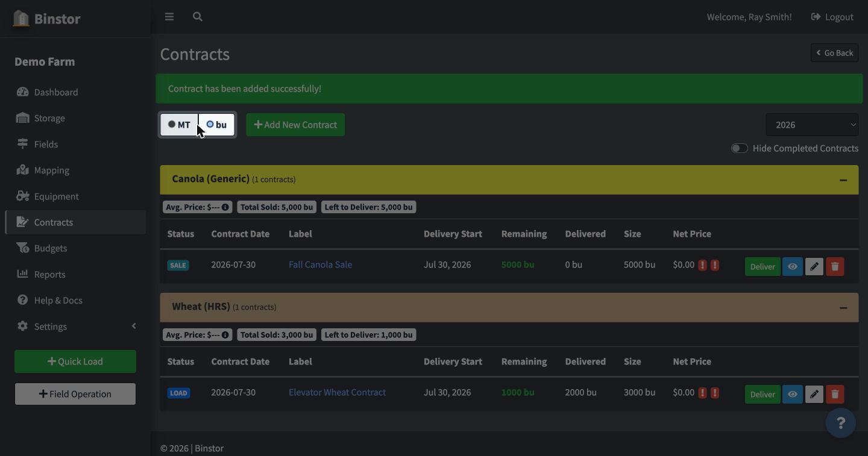868x456 pixels.
Task: Click the Field Operation button
Action: click(75, 394)
